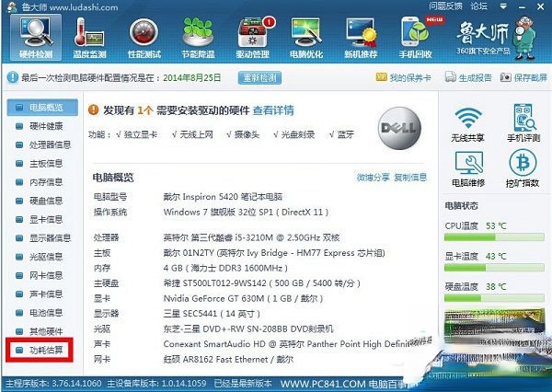Screen dimensions: 552x392
Task: Click the 硬盘温度 progress bar
Action: pos(494,298)
